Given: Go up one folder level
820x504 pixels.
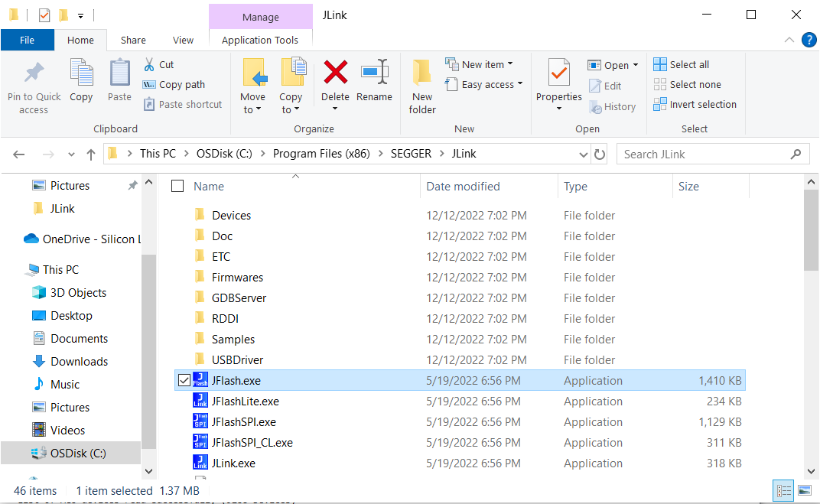Looking at the screenshot, I should [x=91, y=154].
